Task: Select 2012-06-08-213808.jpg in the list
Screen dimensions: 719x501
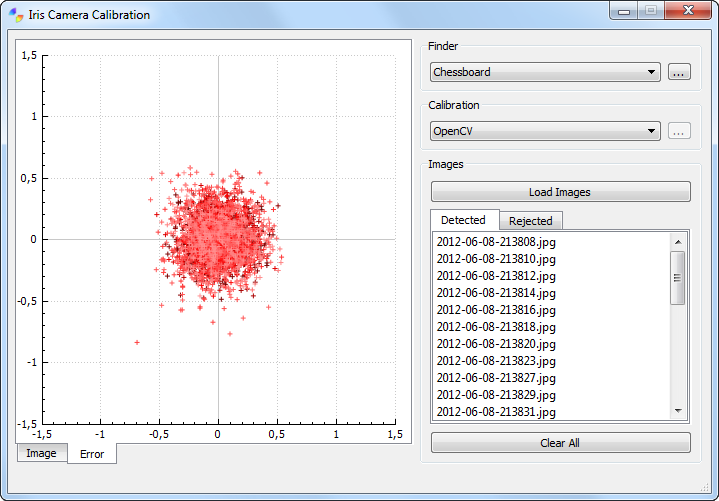Action: point(552,242)
